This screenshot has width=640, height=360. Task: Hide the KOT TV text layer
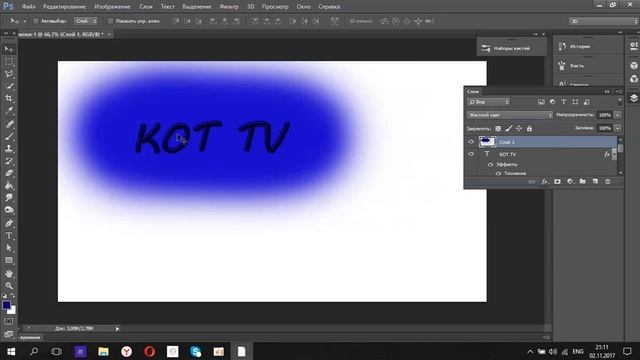click(471, 154)
